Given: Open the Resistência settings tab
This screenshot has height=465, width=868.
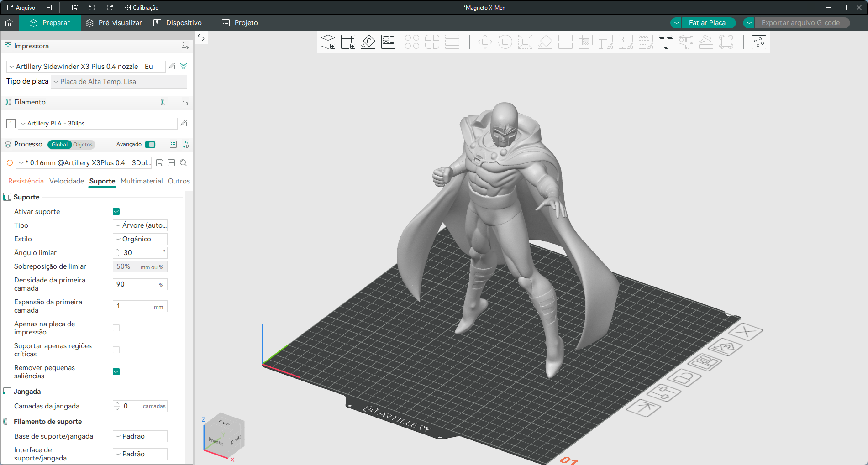Looking at the screenshot, I should tap(26, 181).
